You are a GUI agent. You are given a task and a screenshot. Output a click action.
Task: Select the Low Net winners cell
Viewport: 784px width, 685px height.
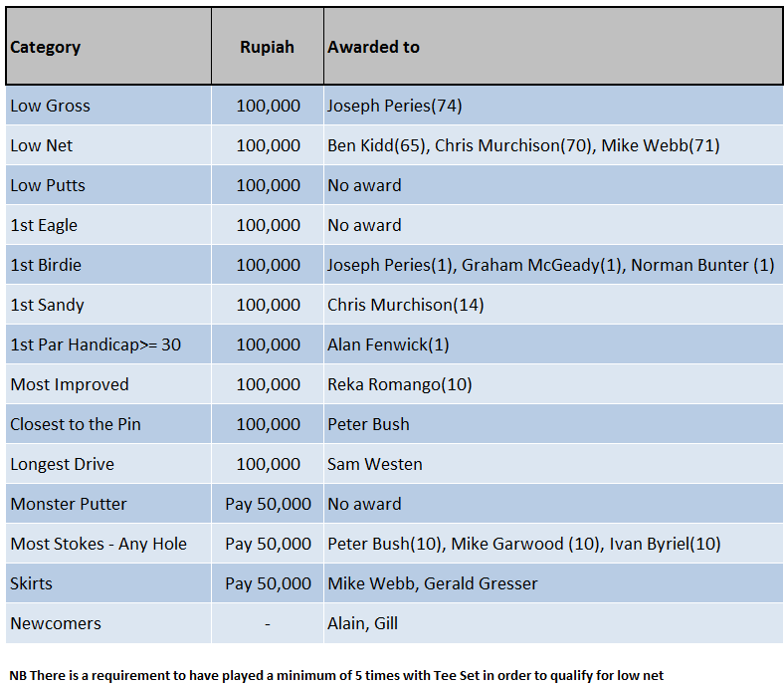point(522,145)
